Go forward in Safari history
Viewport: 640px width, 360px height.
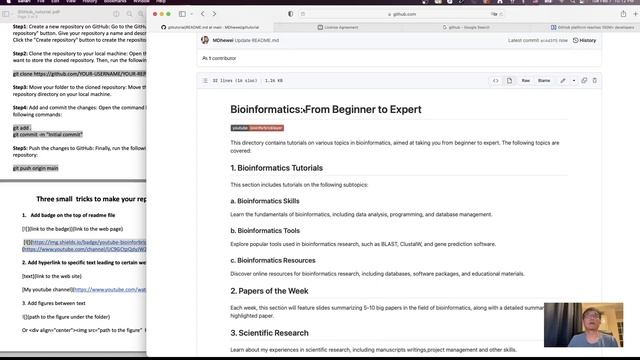point(214,14)
